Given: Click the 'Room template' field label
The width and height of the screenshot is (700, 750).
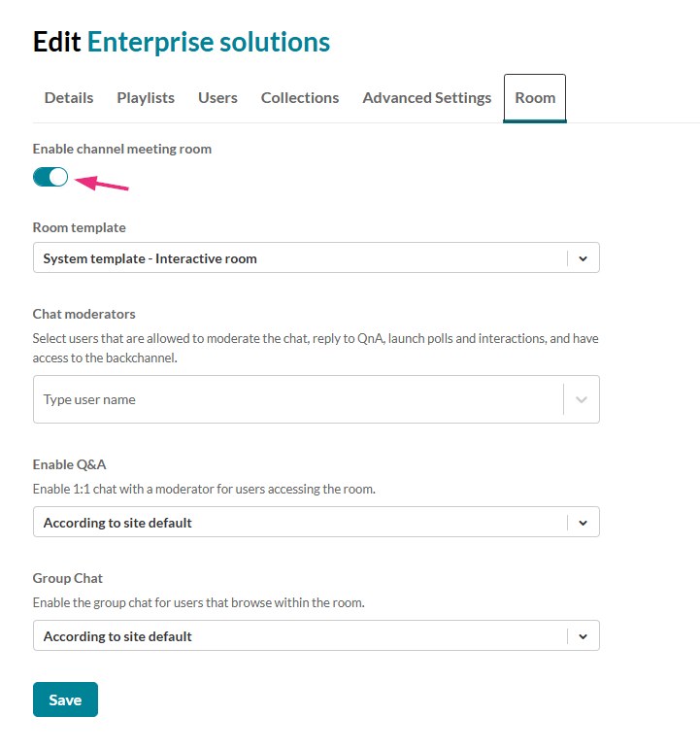Looking at the screenshot, I should click(x=80, y=227).
